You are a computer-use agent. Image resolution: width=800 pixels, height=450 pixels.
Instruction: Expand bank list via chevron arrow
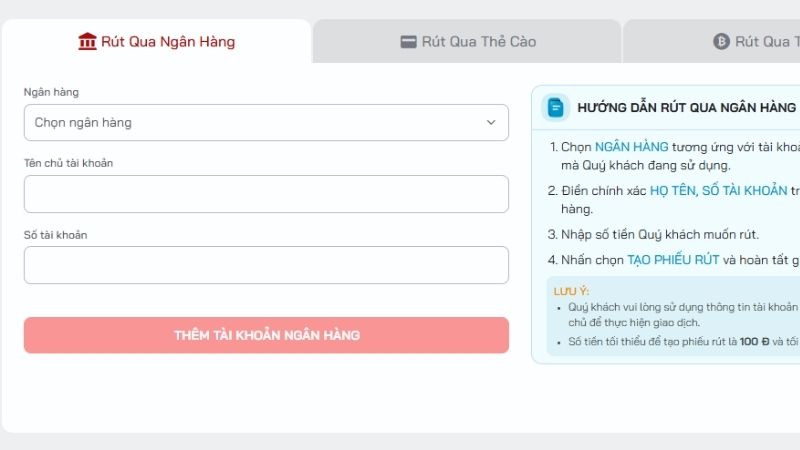click(x=491, y=122)
